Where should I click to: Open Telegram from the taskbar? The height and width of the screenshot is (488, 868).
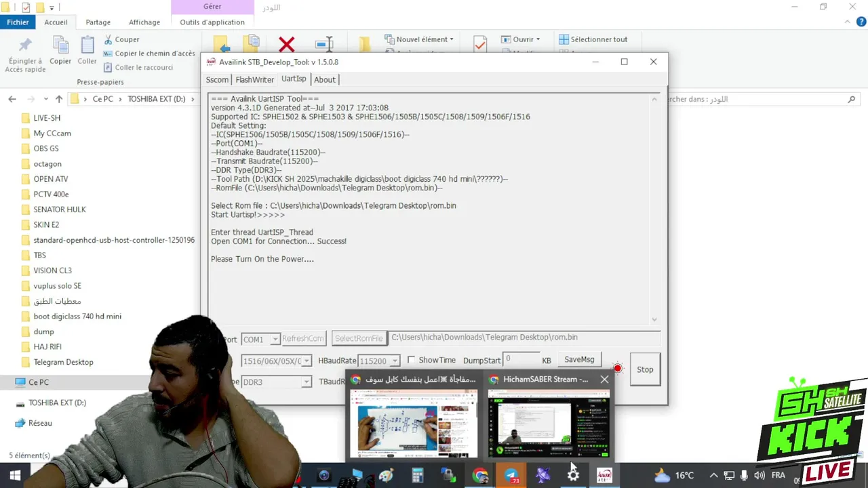click(x=511, y=476)
